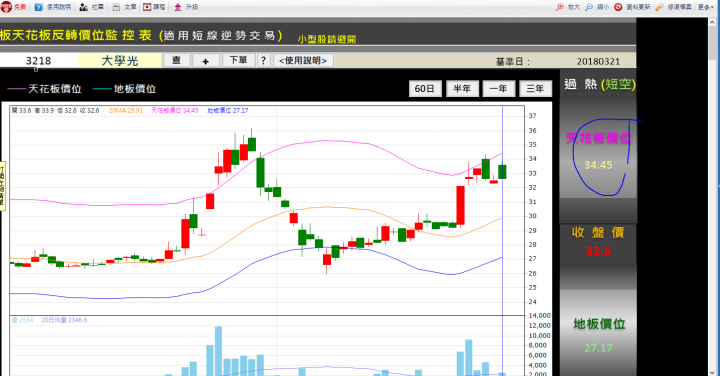Click the 查 lookup button
This screenshot has height=376, width=720.
(x=176, y=61)
